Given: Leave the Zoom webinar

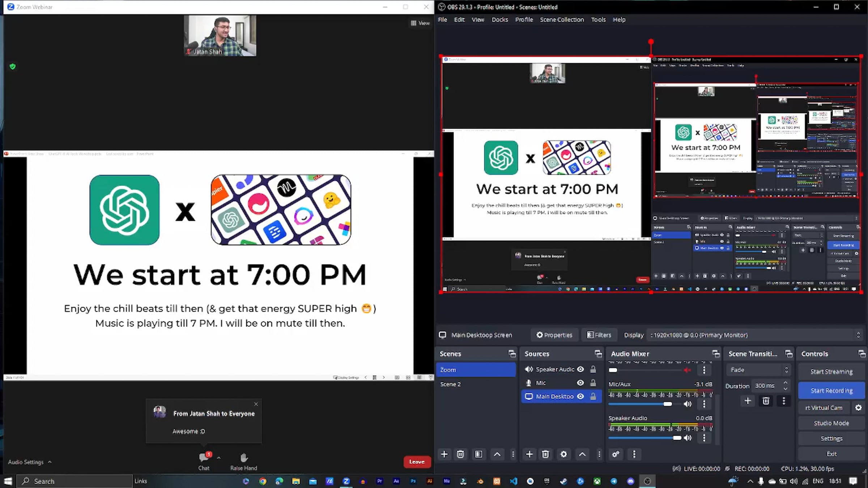Looking at the screenshot, I should [417, 462].
